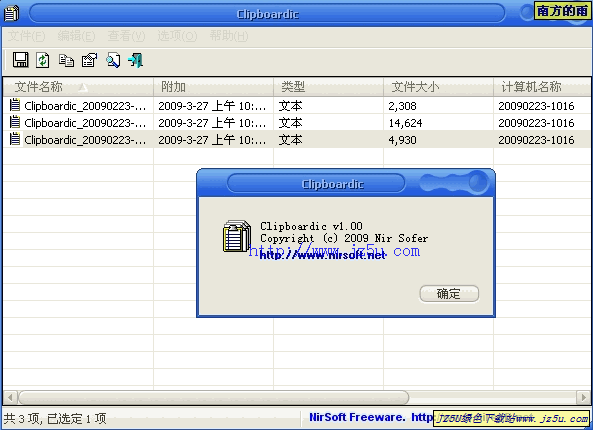Click the Copy items toolbar icon

pyautogui.click(x=66, y=60)
